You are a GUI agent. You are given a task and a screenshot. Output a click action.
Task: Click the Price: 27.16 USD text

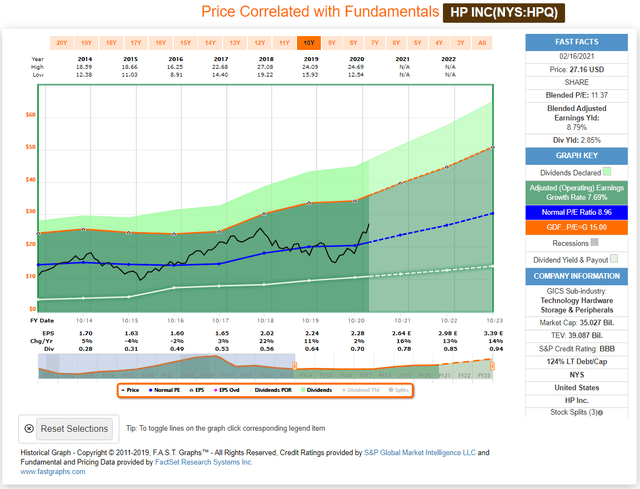click(576, 69)
